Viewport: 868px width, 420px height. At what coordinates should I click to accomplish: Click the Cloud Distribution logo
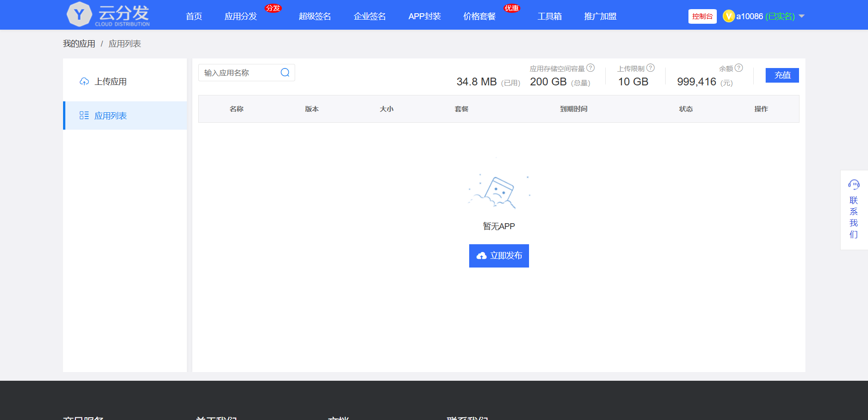tap(108, 15)
